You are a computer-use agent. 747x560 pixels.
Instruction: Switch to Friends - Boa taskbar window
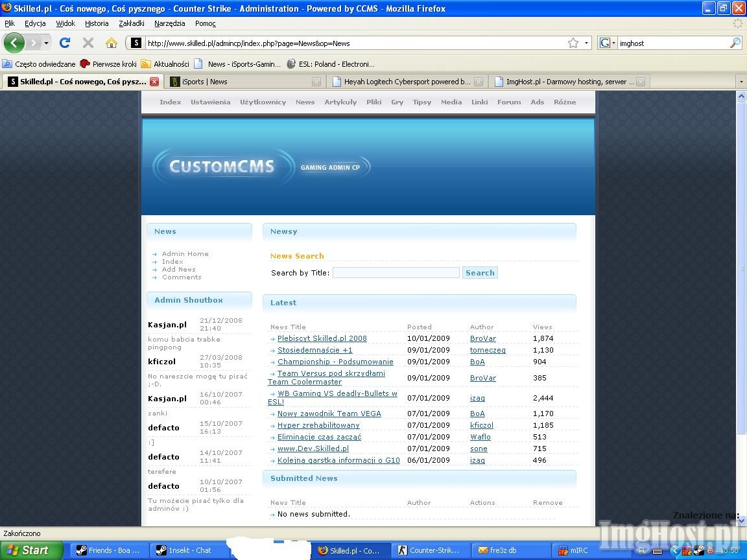[x=109, y=550]
